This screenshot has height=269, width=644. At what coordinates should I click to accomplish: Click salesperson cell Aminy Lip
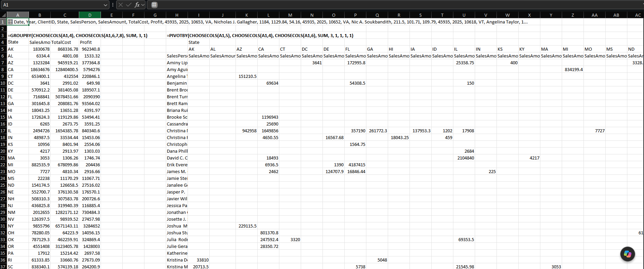click(x=177, y=63)
